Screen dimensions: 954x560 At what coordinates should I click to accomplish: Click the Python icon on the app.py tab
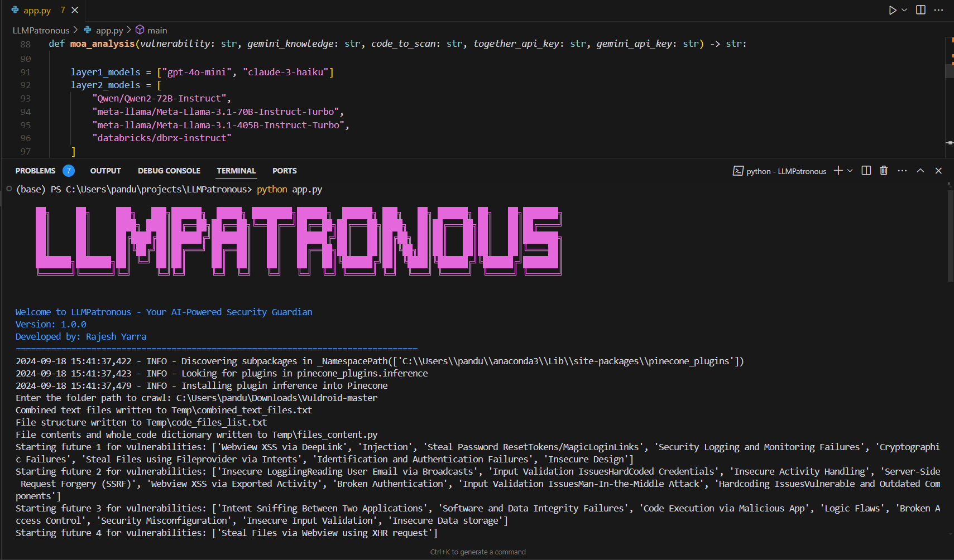click(x=16, y=9)
